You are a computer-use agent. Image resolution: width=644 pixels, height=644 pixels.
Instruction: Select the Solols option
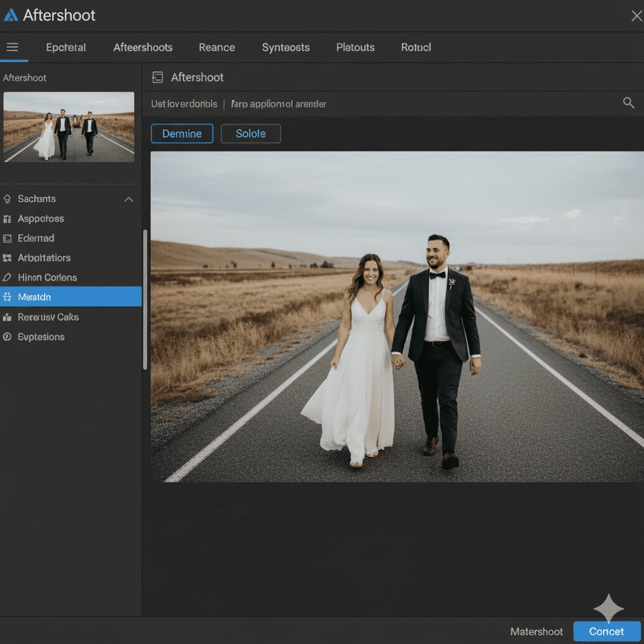point(250,133)
